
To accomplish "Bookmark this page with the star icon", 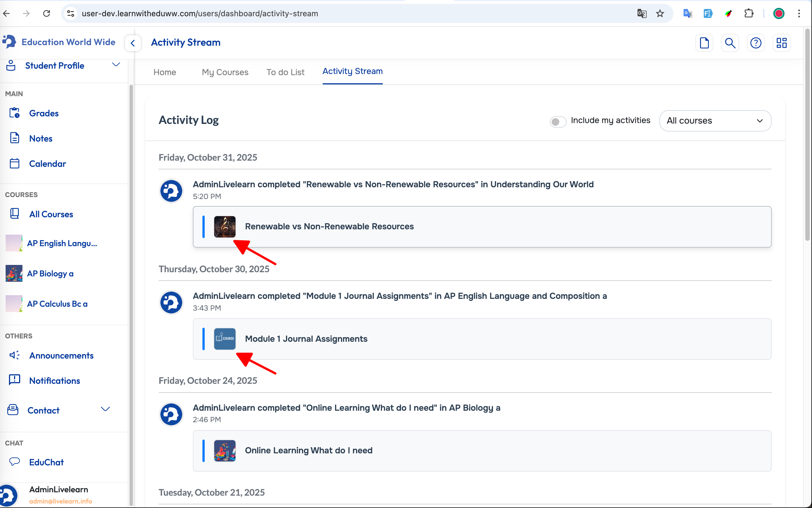I will pos(660,13).
